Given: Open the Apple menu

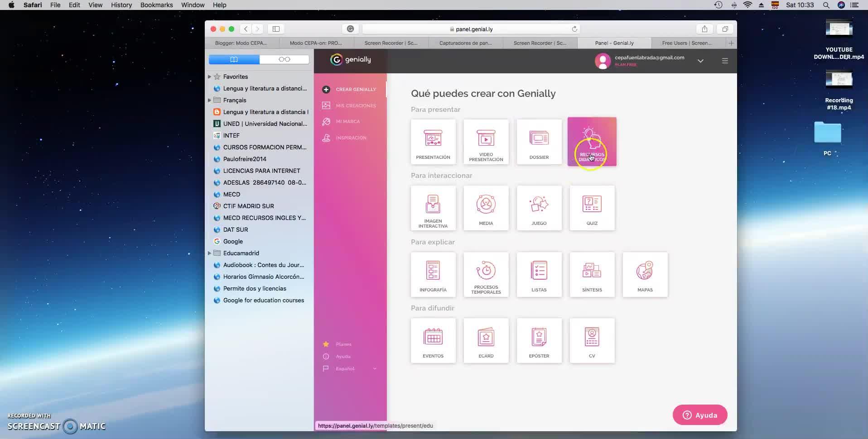Looking at the screenshot, I should coord(11,5).
